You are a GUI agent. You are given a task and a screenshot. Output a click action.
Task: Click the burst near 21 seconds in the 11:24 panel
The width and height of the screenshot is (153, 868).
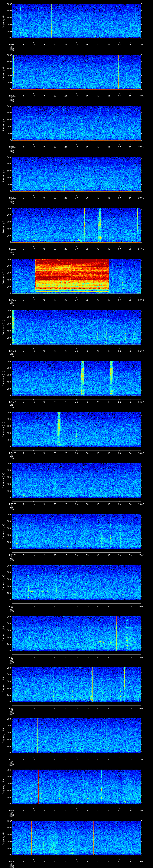click(x=59, y=429)
